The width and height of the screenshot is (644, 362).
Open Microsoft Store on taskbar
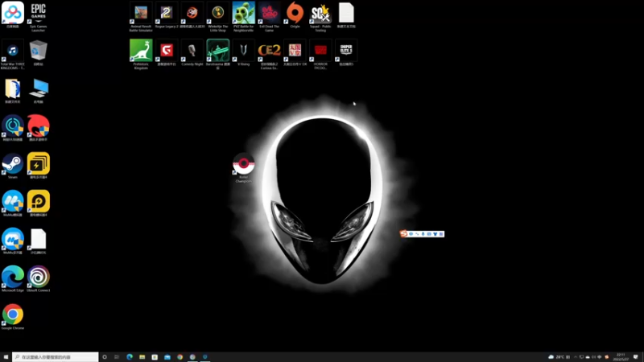tap(155, 357)
